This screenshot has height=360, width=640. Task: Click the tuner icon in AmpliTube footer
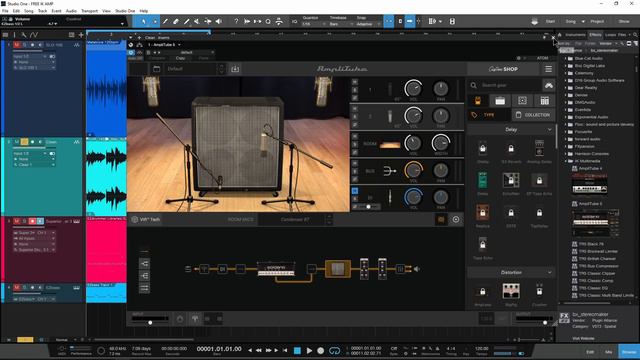pyautogui.click(x=195, y=318)
